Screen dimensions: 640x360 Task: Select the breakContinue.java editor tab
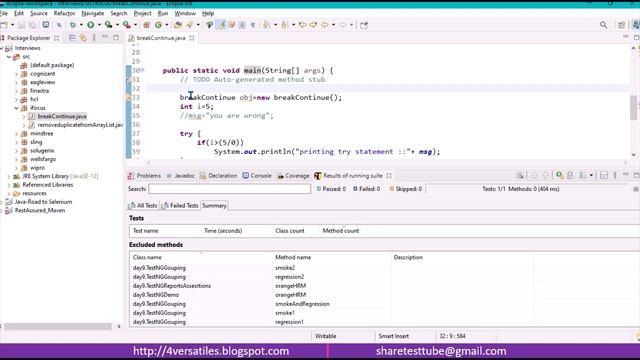[x=160, y=38]
